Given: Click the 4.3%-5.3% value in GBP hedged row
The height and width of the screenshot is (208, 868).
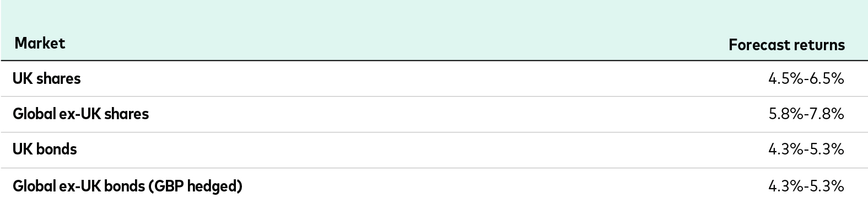Looking at the screenshot, I should pos(806,186).
